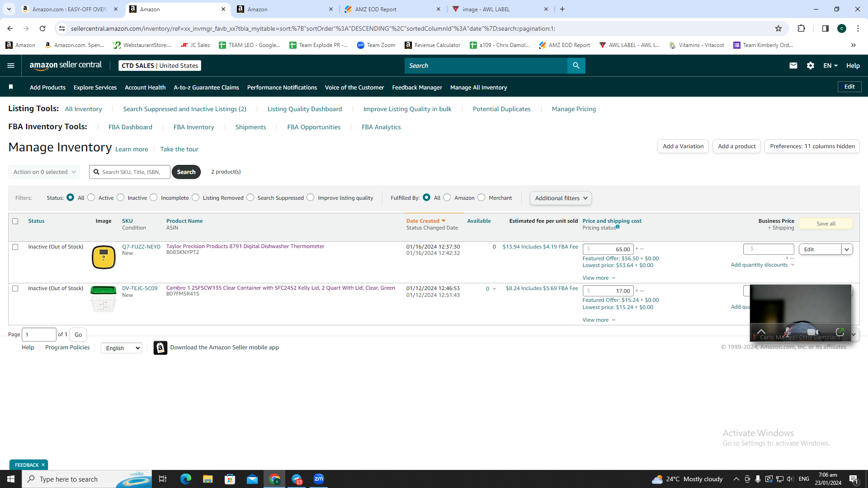Viewport: 868px width, 488px height.
Task: Open the messages envelope icon
Action: 793,66
